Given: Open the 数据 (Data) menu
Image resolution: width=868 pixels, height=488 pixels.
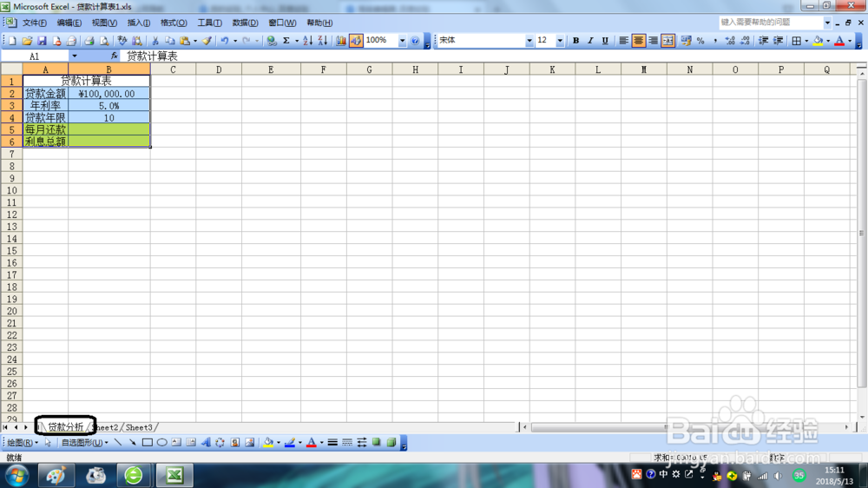Looking at the screenshot, I should (x=245, y=23).
